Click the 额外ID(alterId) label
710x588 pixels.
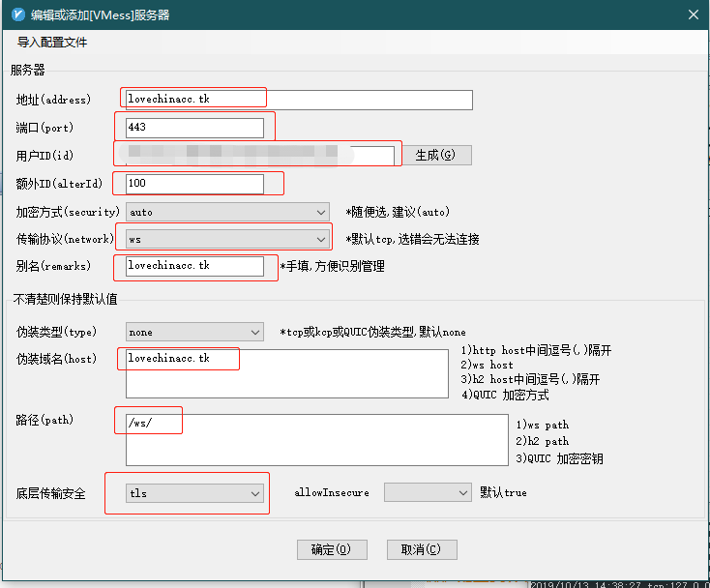tap(59, 184)
